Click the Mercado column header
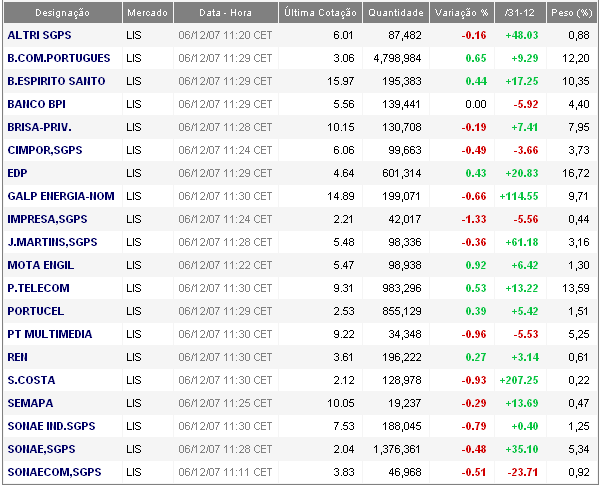This screenshot has width=603, height=488. [148, 13]
